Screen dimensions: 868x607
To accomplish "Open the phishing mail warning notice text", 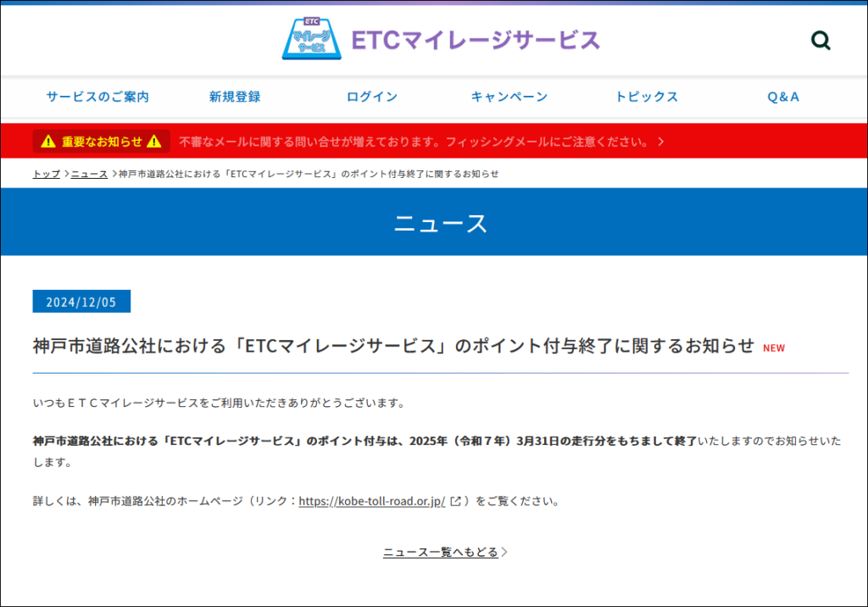I will point(415,142).
